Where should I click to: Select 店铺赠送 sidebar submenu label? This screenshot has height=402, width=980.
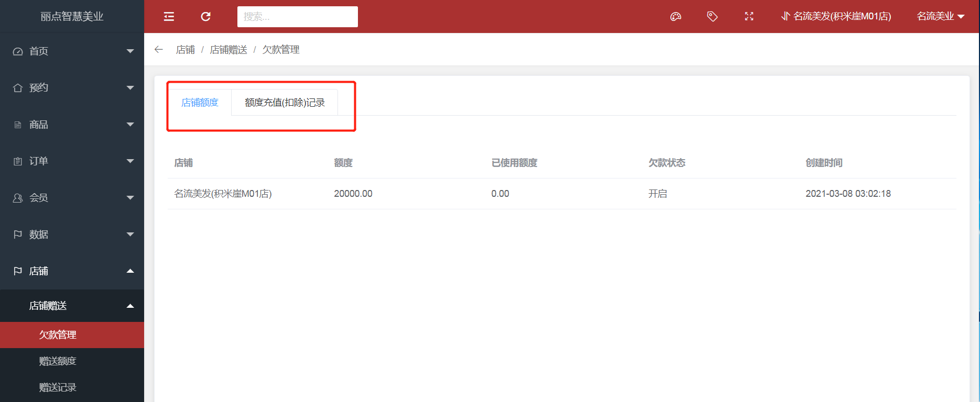(x=48, y=306)
